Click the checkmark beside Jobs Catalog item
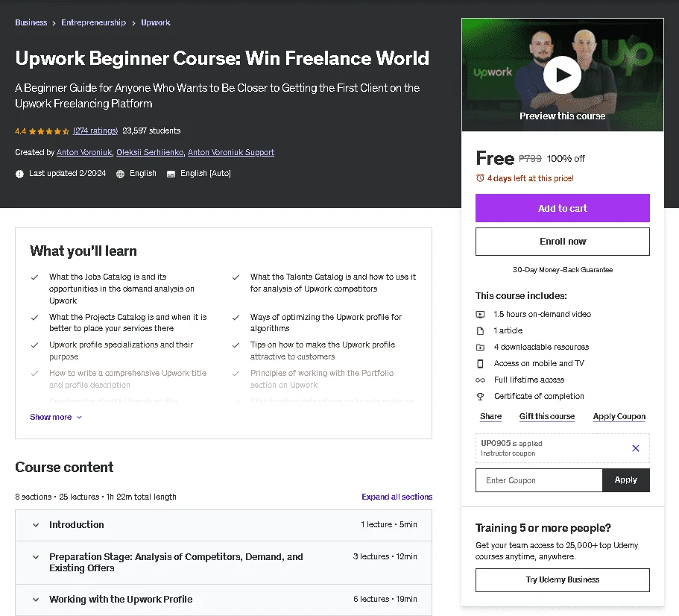Viewport: 679px width, 616px height. click(34, 277)
